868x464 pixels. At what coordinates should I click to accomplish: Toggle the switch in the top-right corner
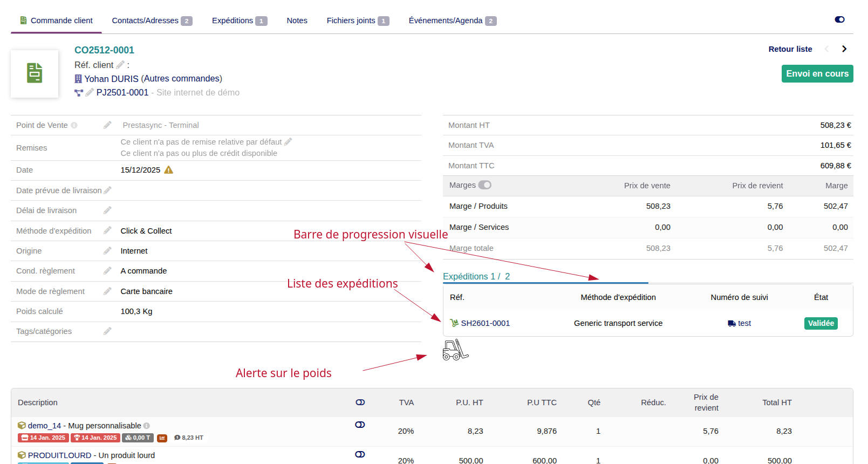point(839,19)
